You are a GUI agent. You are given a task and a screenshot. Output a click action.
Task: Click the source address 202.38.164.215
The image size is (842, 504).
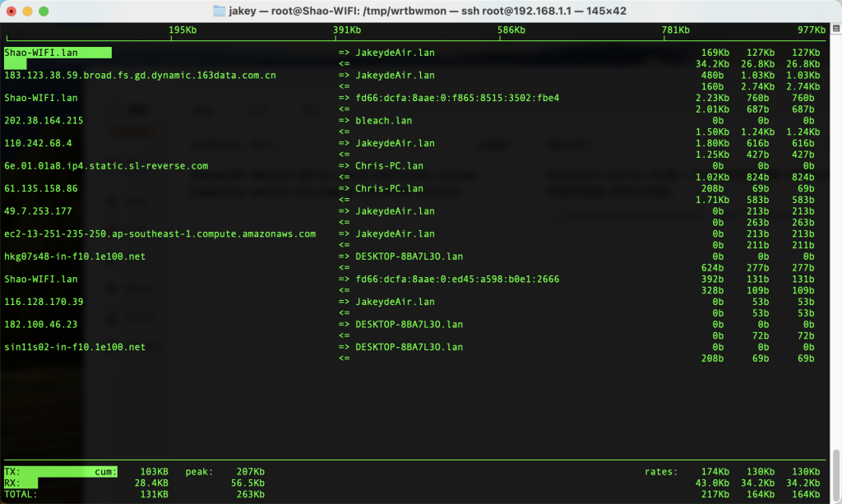point(44,121)
